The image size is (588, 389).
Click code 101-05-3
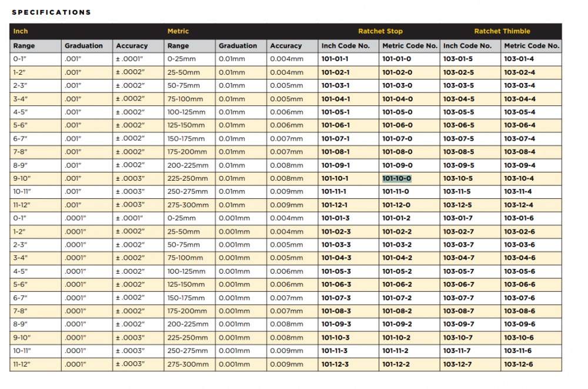[336, 271]
